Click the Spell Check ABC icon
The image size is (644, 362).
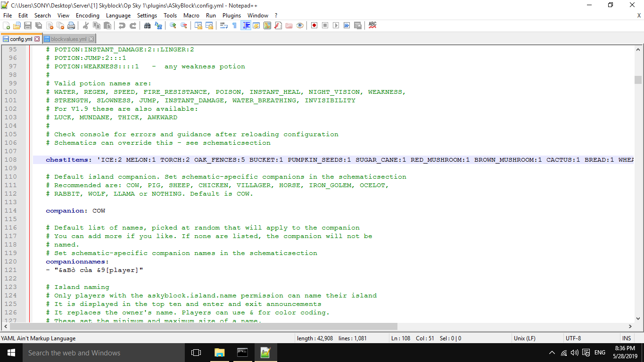click(x=372, y=25)
